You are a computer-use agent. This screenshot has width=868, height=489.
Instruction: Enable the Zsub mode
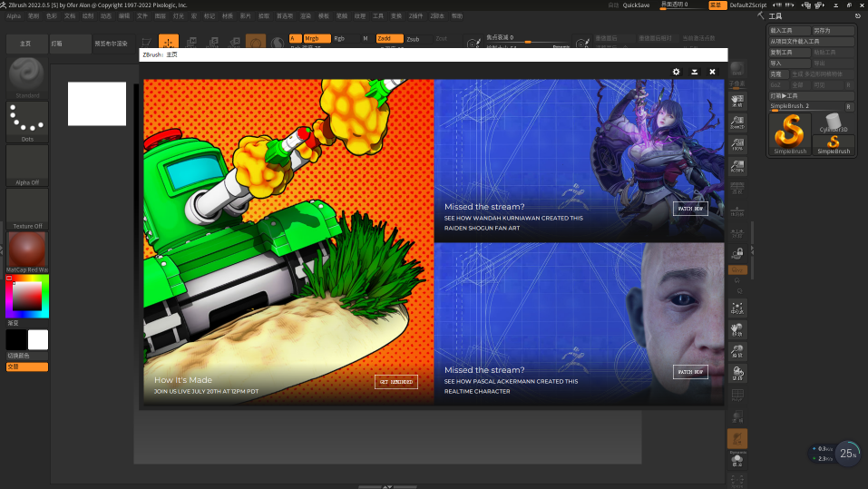[413, 39]
